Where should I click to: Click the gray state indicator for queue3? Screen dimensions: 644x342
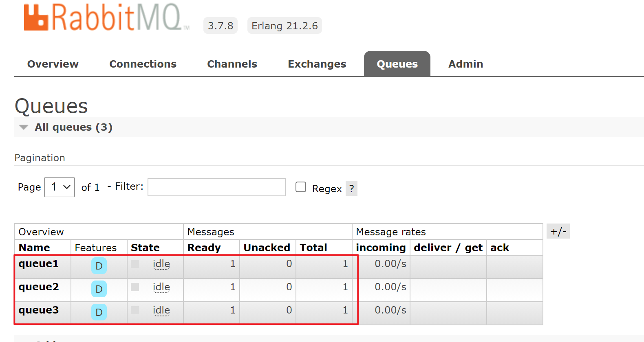[x=135, y=310]
